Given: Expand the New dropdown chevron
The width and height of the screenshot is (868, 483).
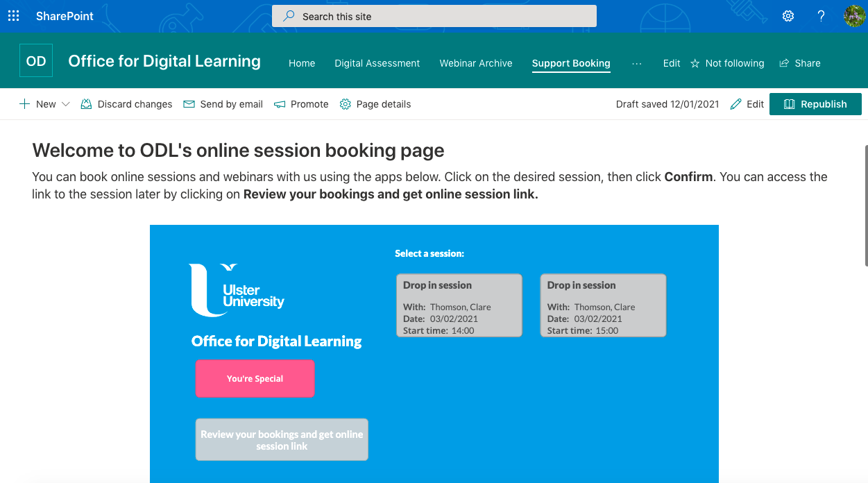Looking at the screenshot, I should (66, 104).
